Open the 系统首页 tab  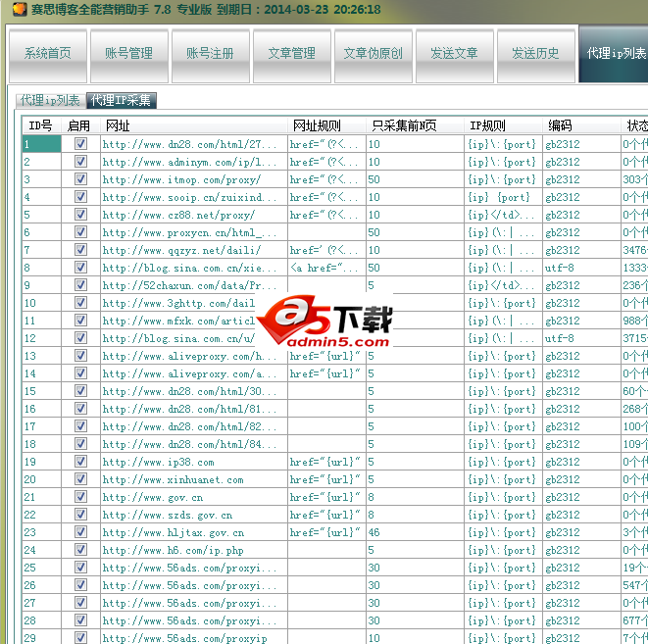click(47, 54)
